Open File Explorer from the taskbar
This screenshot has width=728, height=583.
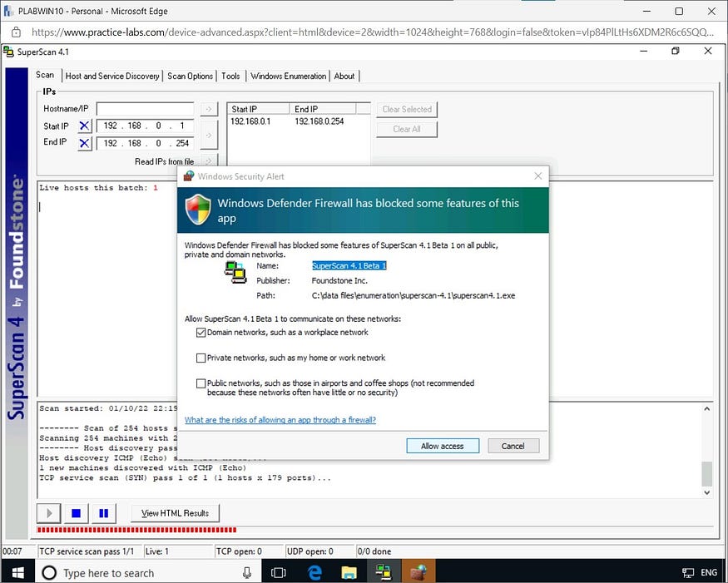point(349,573)
